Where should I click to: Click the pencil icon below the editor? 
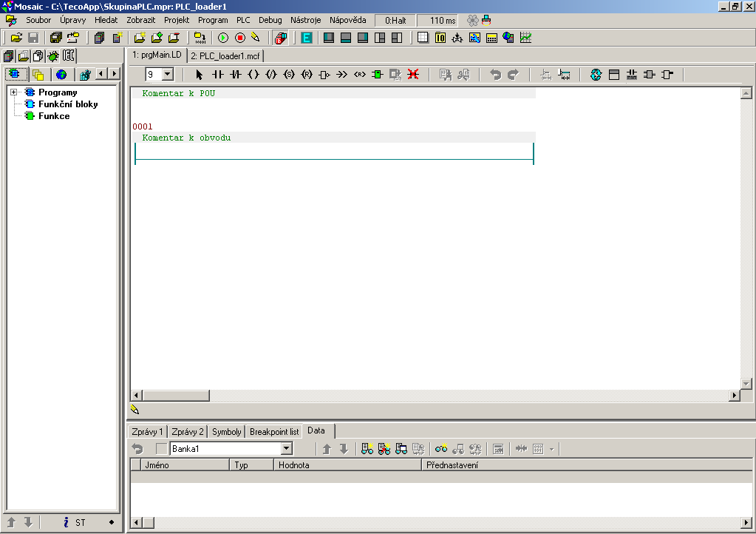tap(135, 410)
